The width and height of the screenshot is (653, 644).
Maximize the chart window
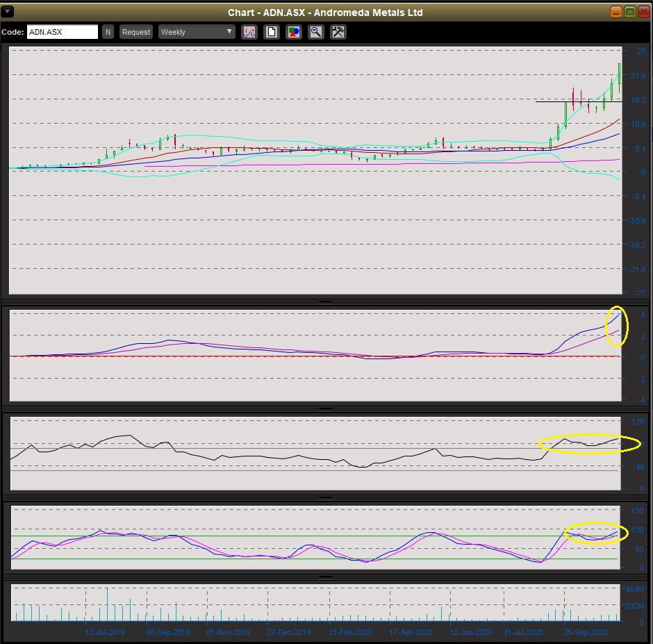[630, 12]
